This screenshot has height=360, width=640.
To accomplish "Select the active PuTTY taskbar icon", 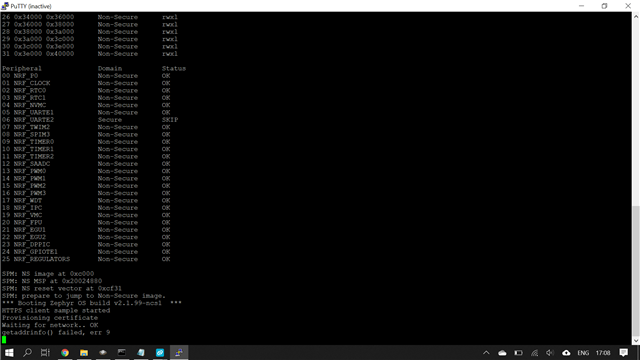I will tap(179, 353).
